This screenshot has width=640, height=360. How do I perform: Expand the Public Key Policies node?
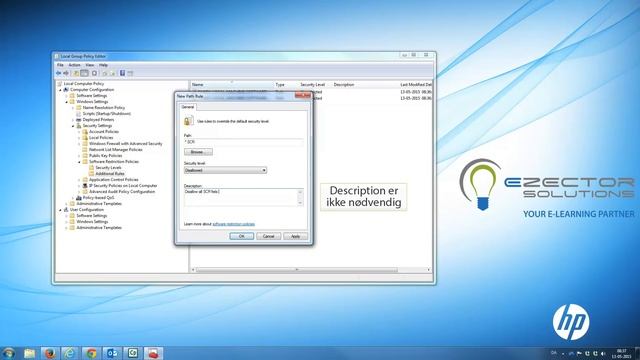pos(80,156)
